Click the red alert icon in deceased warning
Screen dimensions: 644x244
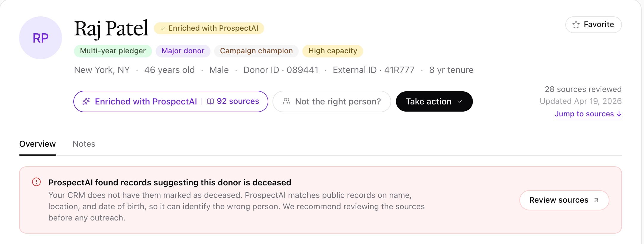click(x=36, y=182)
